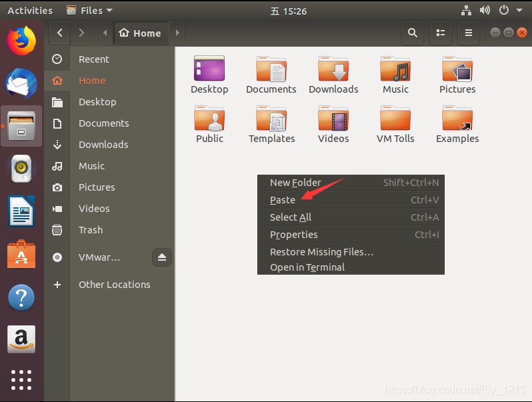
Task: Choose Open in Terminal menu entry
Action: coord(351,267)
